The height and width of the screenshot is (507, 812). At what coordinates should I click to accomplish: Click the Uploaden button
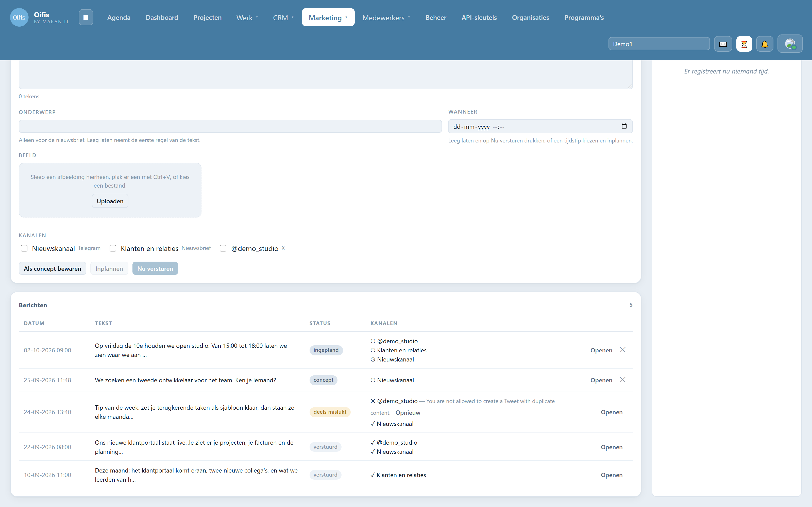(110, 201)
